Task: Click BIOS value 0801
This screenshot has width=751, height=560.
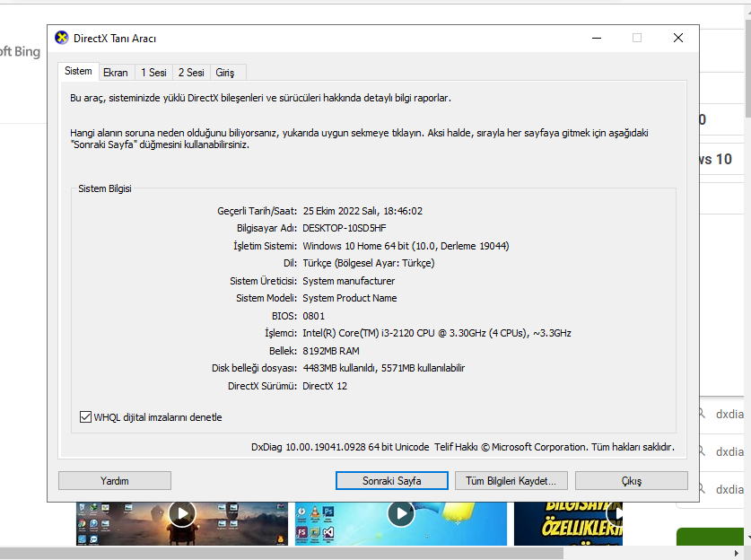Action: coord(314,316)
